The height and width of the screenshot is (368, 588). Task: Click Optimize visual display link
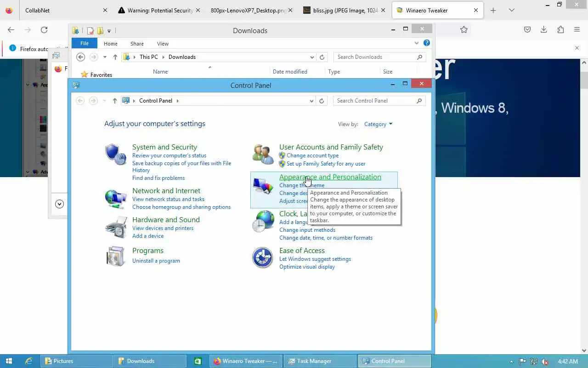307,267
